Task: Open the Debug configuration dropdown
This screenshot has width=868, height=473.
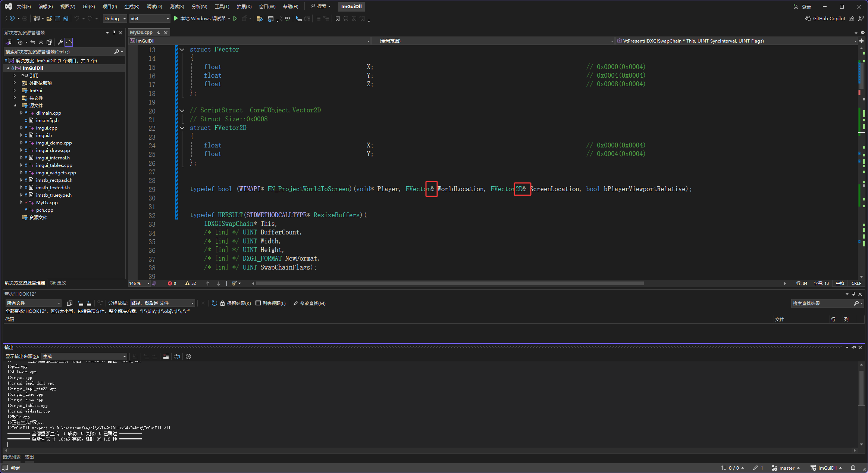Action: 115,19
